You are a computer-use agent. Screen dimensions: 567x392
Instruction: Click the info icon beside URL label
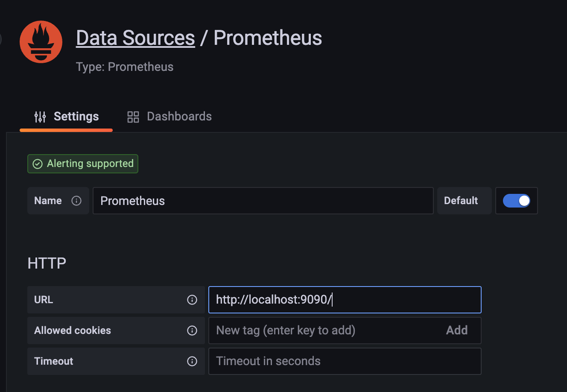pyautogui.click(x=192, y=300)
